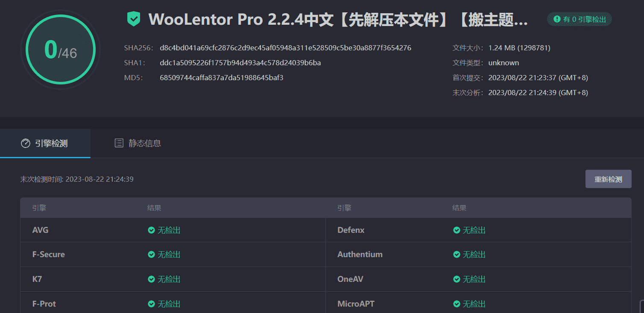Click the green check icon in OneAV row

pos(457,279)
